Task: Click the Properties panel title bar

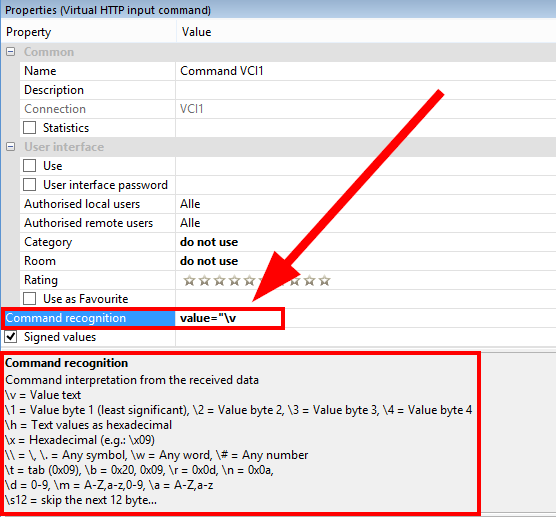Action: click(x=278, y=10)
